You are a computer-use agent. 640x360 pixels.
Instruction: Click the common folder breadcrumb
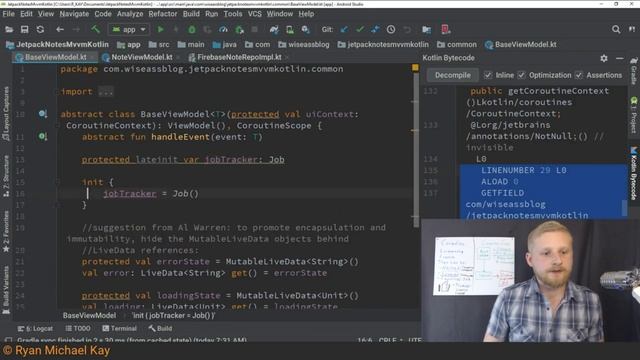click(457, 44)
